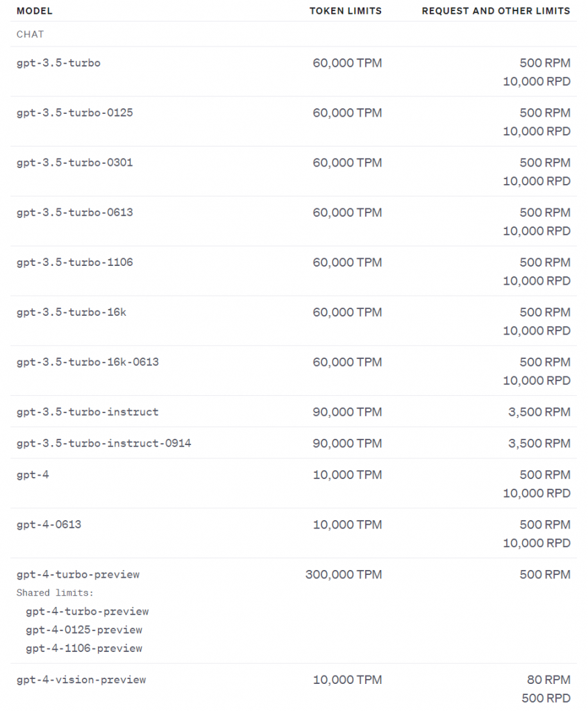
Task: Click the gpt-3.5-turbo-instruct-0914 model name
Action: point(103,444)
